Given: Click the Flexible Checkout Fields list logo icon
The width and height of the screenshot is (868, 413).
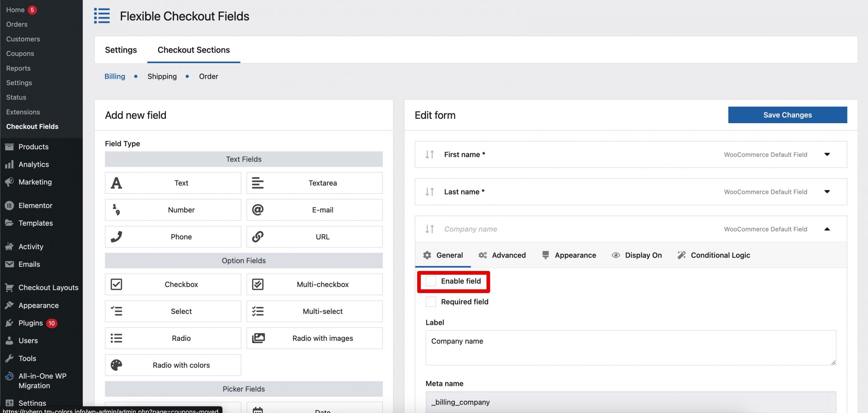Looking at the screenshot, I should (x=102, y=16).
